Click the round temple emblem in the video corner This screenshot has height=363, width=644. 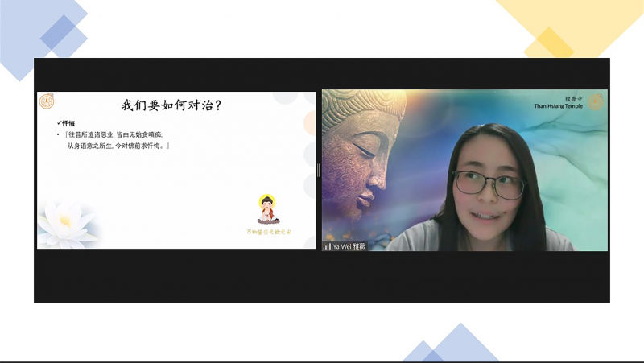tap(596, 101)
